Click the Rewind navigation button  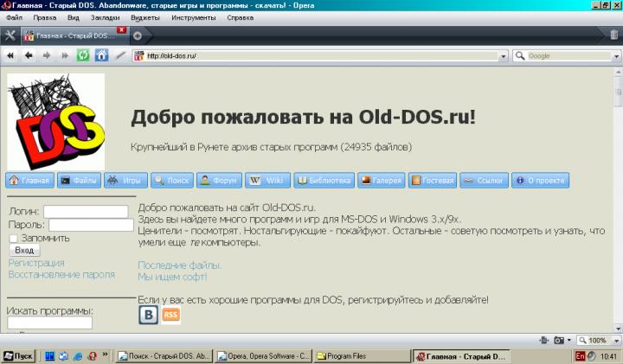[x=10, y=55]
